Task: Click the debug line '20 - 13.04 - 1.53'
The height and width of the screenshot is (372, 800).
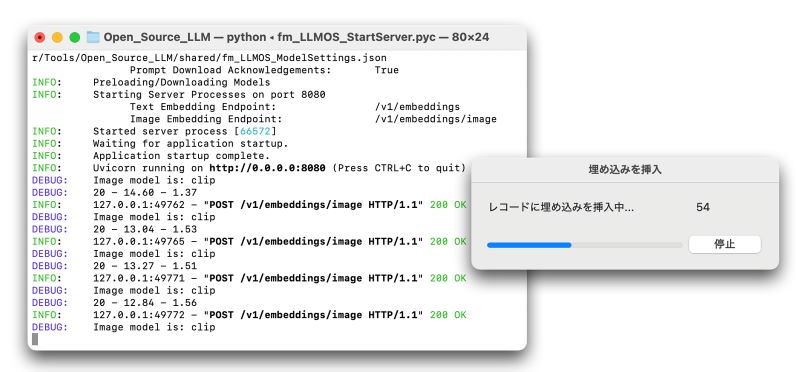Action: tap(145, 229)
